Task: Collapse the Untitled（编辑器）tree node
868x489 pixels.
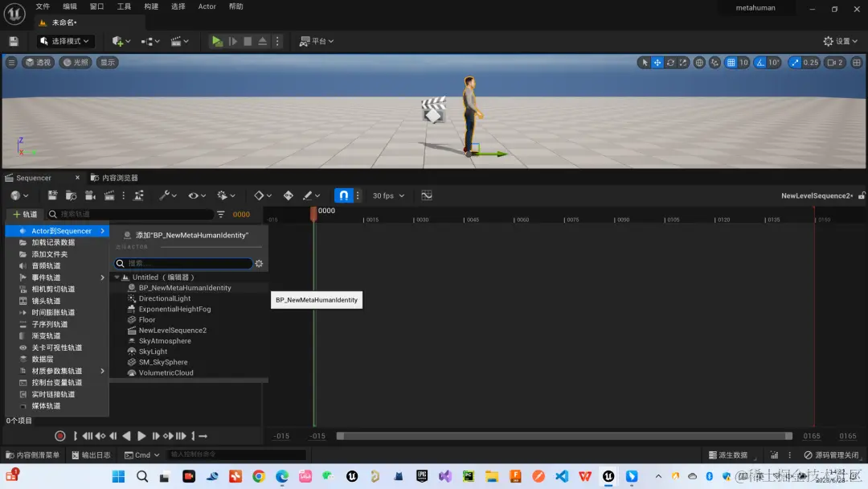Action: point(117,277)
